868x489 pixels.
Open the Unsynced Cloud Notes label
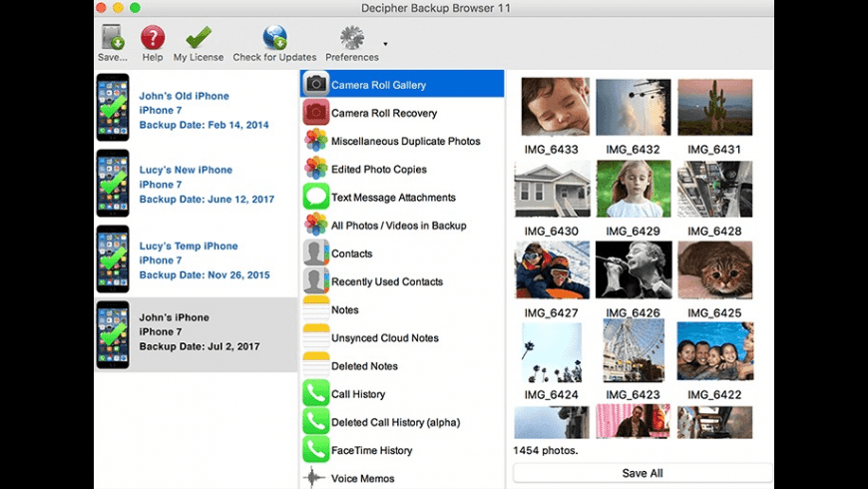click(385, 338)
